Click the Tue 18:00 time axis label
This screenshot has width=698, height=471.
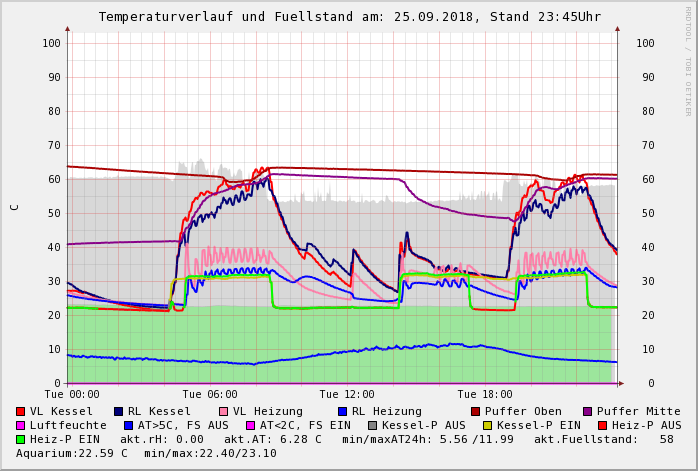[485, 394]
